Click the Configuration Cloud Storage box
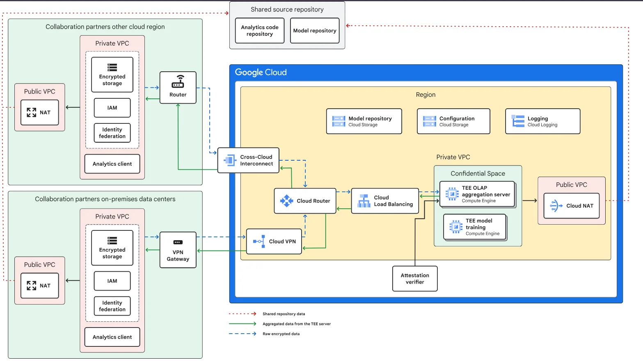 pos(453,121)
